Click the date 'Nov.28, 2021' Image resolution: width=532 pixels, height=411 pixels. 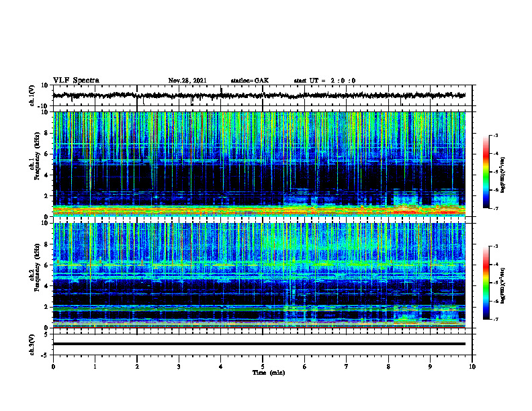coord(187,81)
